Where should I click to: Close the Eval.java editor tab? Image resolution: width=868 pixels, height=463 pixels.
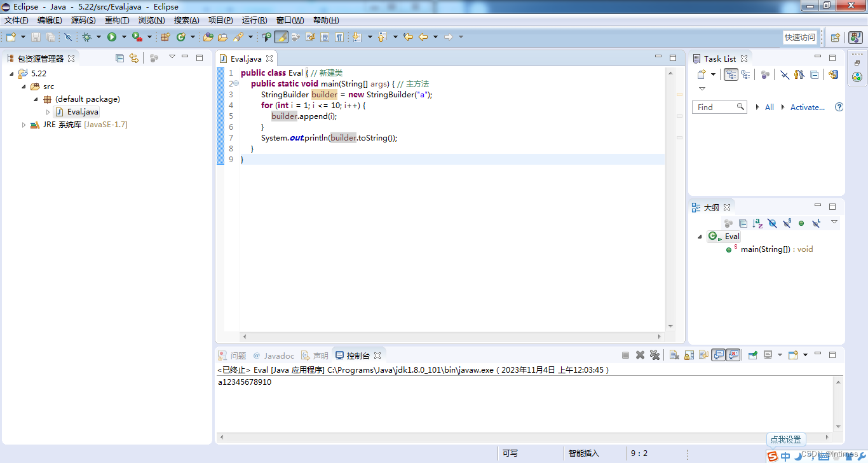(269, 59)
